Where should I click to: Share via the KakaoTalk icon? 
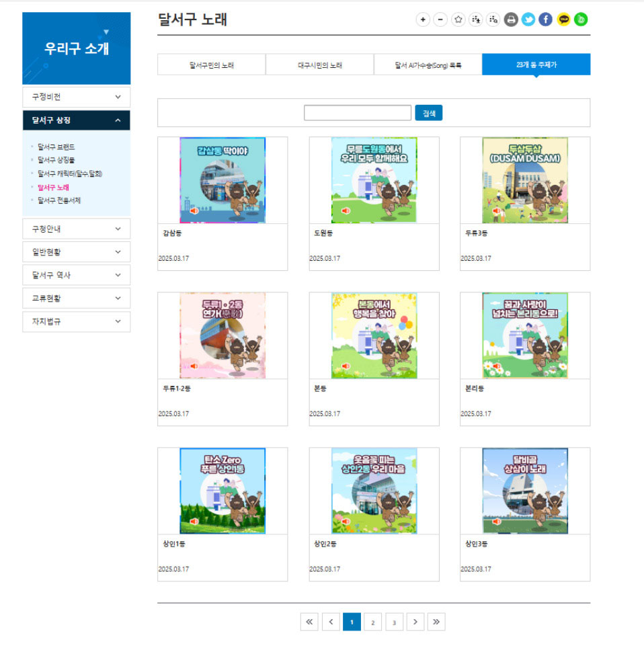[x=564, y=19]
